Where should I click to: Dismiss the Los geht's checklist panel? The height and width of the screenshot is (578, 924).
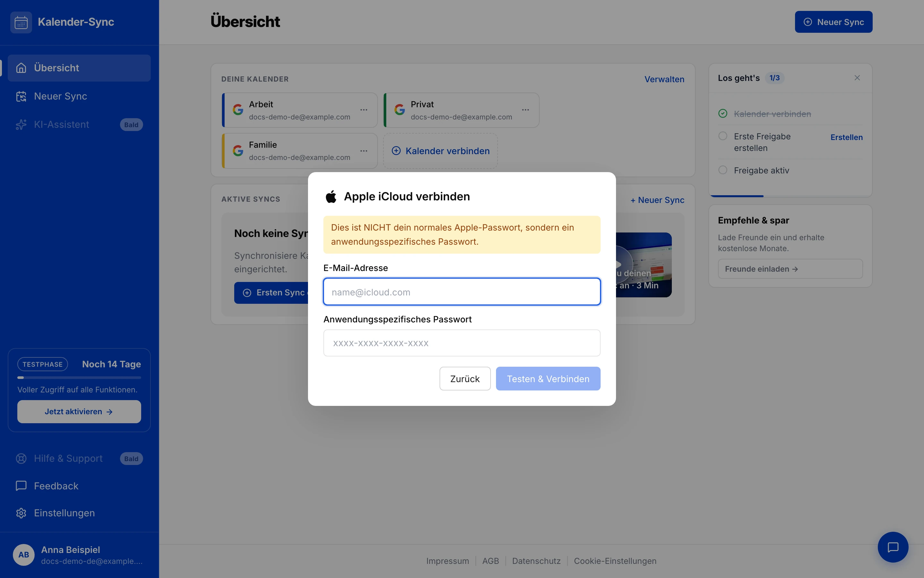pyautogui.click(x=857, y=78)
